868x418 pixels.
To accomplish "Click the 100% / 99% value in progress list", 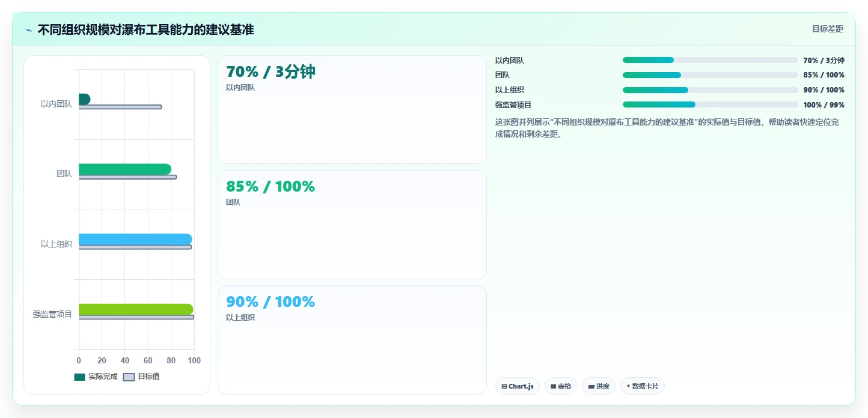I will 824,104.
